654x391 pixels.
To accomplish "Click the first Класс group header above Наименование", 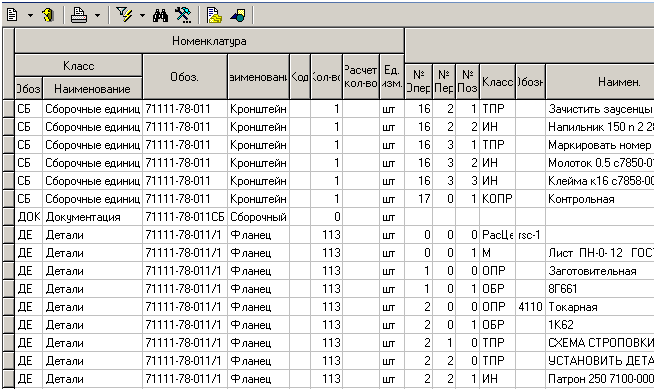I will coord(78,66).
